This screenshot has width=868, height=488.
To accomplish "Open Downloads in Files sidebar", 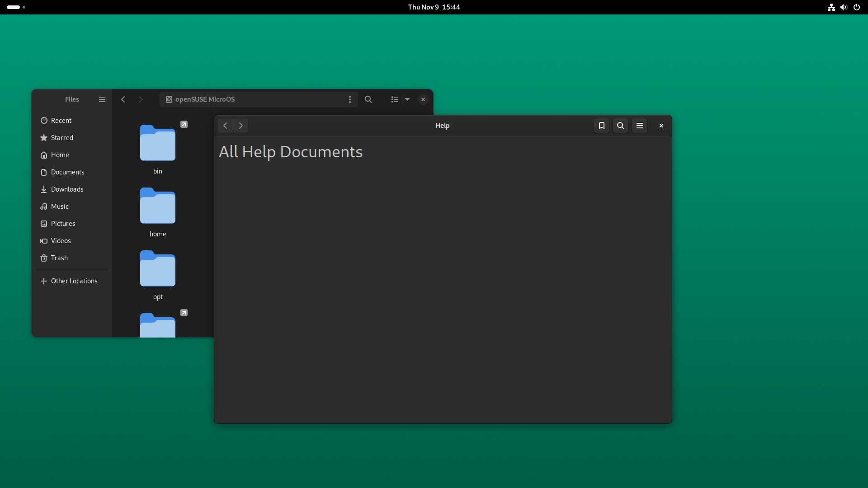I will coord(72,189).
